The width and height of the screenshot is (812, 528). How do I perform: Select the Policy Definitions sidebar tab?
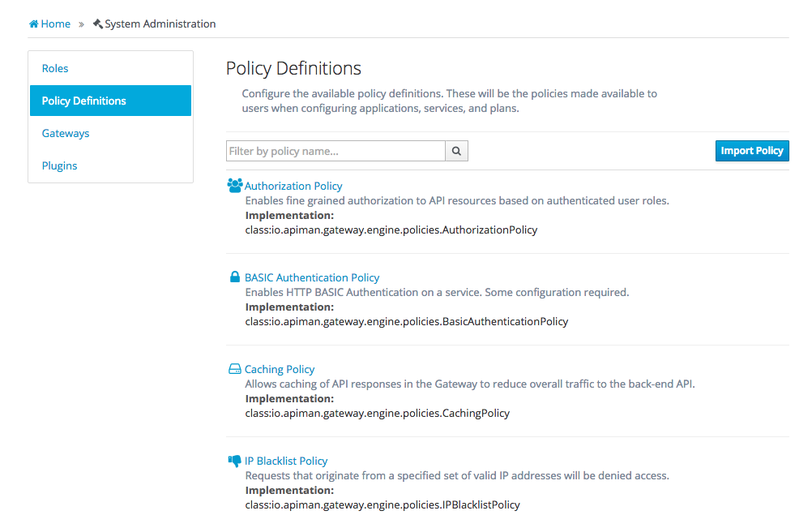click(x=84, y=101)
